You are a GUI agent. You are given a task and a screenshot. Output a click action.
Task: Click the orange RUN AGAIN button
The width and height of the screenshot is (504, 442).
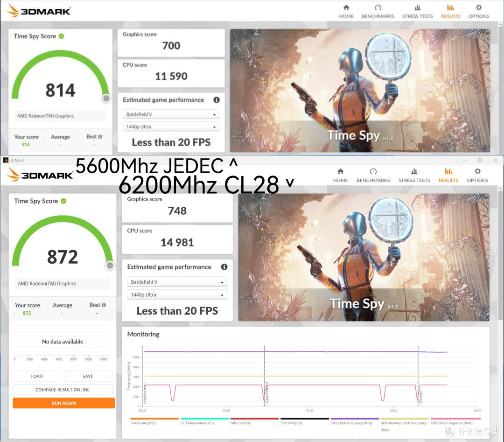tap(63, 403)
